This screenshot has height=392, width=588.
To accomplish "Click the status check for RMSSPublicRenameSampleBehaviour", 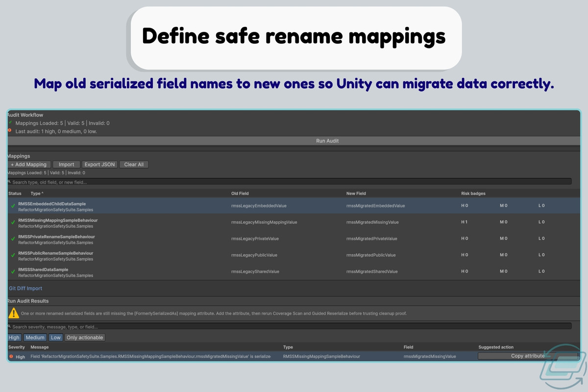I will pyautogui.click(x=13, y=256).
